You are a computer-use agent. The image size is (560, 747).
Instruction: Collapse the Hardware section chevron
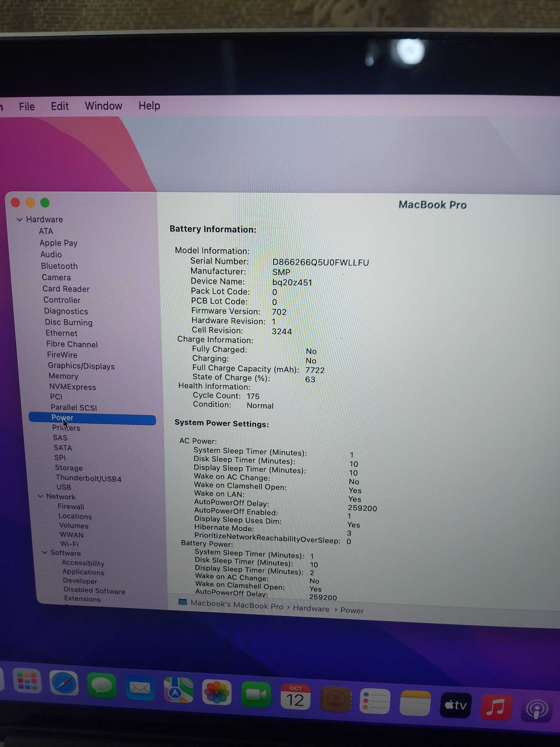point(20,219)
